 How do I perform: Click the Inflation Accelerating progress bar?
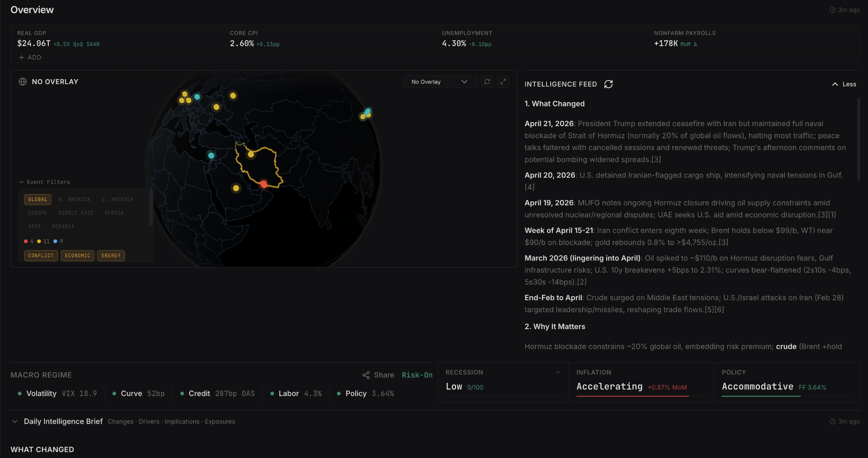(x=641, y=397)
